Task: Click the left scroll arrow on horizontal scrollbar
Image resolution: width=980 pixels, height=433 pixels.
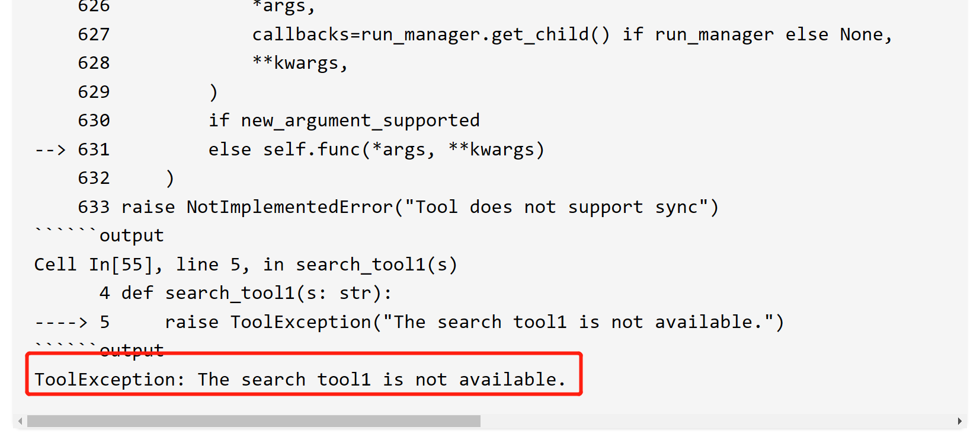Action: (x=20, y=421)
